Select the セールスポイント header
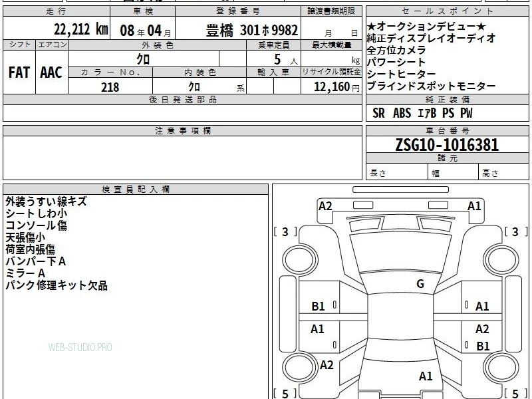The height and width of the screenshot is (399, 532). [447, 11]
